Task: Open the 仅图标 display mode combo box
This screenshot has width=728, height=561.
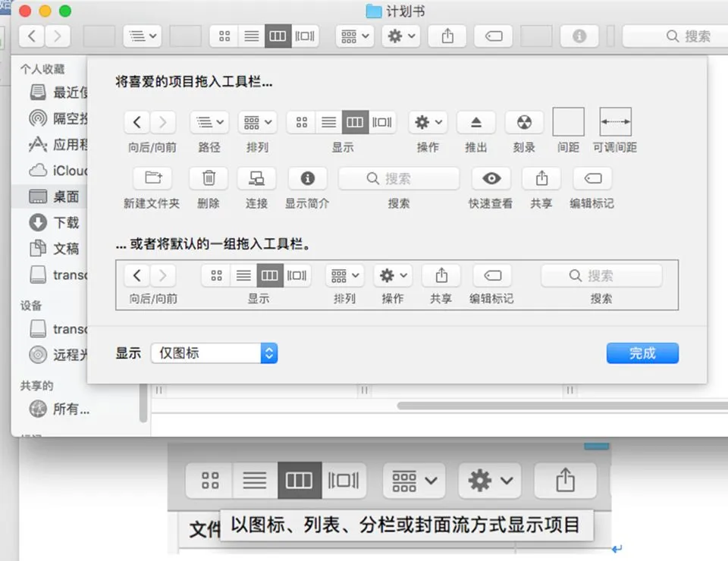Action: 215,353
